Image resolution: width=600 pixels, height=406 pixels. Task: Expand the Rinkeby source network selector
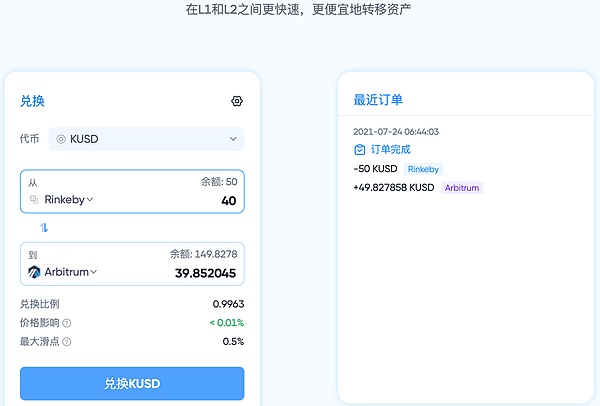tap(68, 200)
